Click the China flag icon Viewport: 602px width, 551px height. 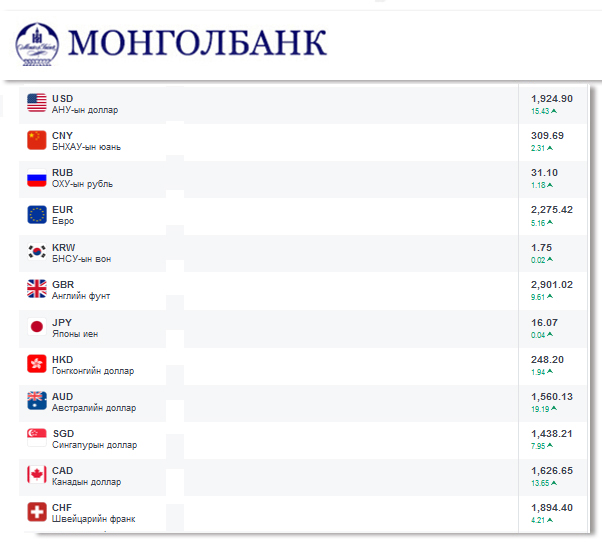point(37,140)
